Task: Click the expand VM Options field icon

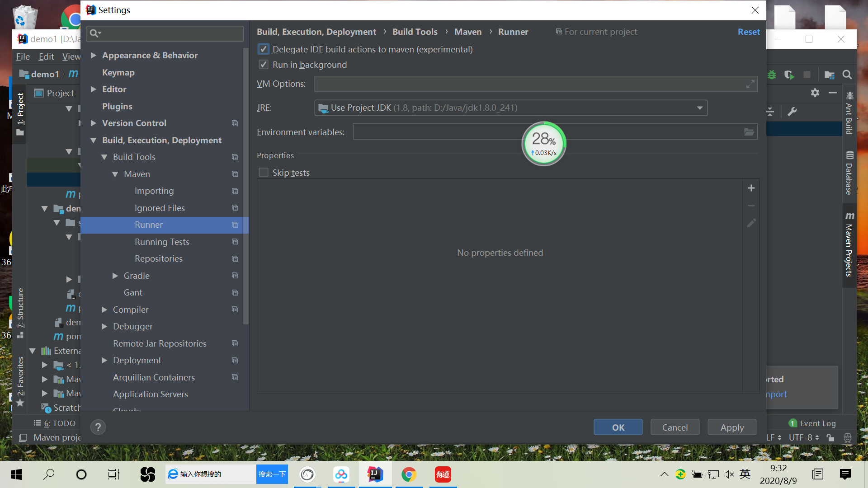Action: point(750,84)
